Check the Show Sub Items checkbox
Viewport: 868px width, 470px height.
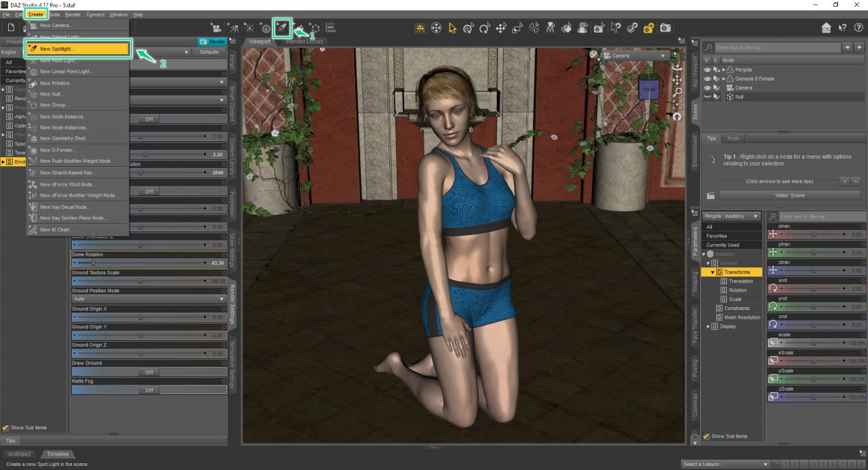5,427
